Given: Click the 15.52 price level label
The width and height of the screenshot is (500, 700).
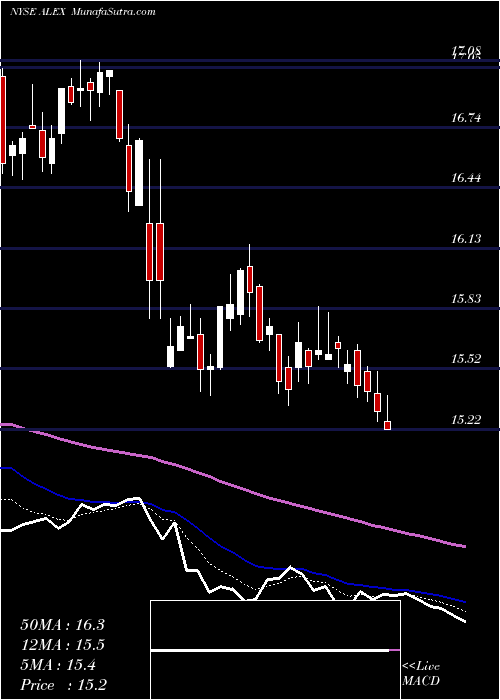Looking at the screenshot, I should pos(466,359).
